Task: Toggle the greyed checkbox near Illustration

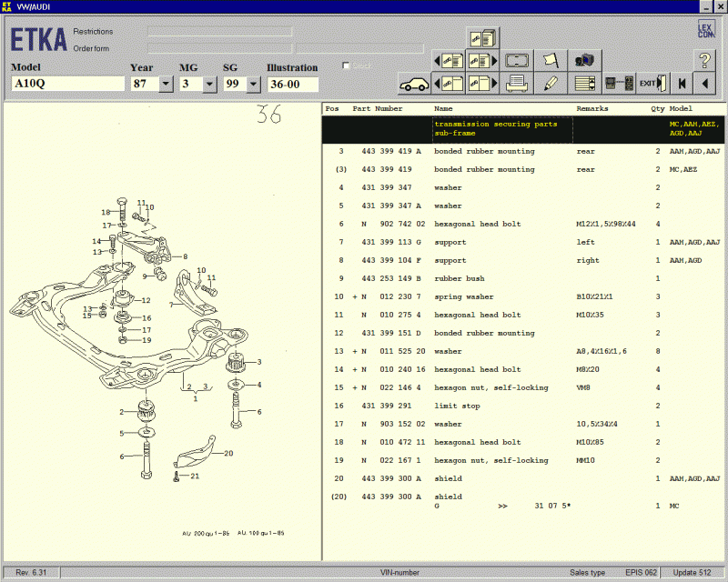Action: pyautogui.click(x=346, y=65)
